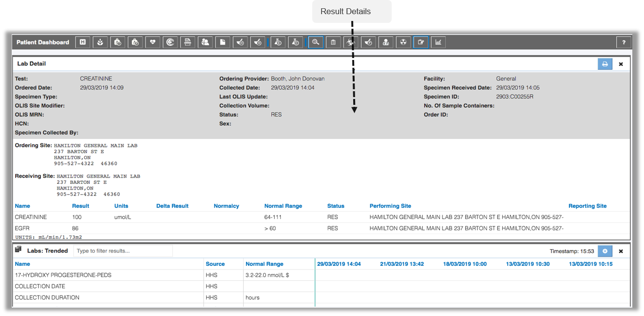Click the document icon in the toolbar

(x=223, y=42)
